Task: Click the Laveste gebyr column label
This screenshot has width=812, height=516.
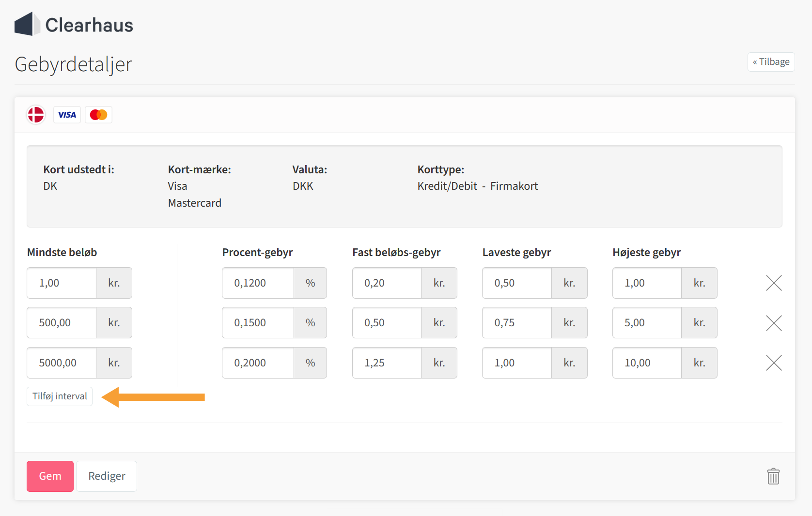Action: tap(516, 252)
